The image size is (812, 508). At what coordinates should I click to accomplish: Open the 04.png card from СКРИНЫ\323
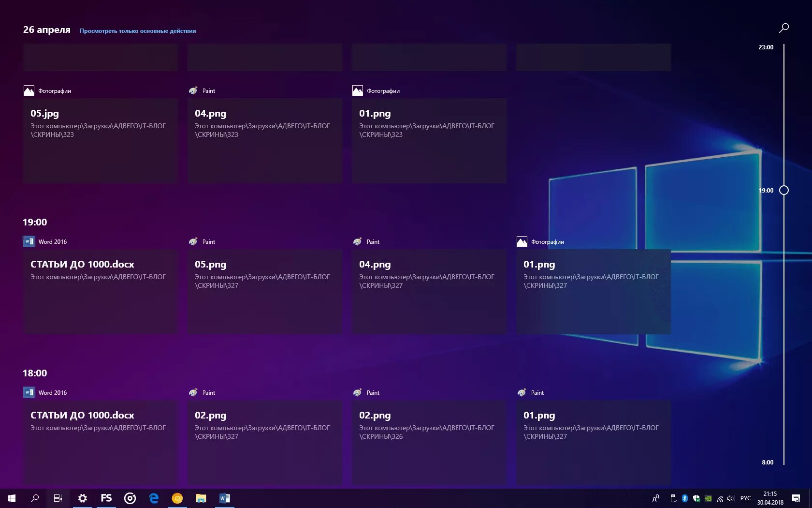(x=265, y=140)
